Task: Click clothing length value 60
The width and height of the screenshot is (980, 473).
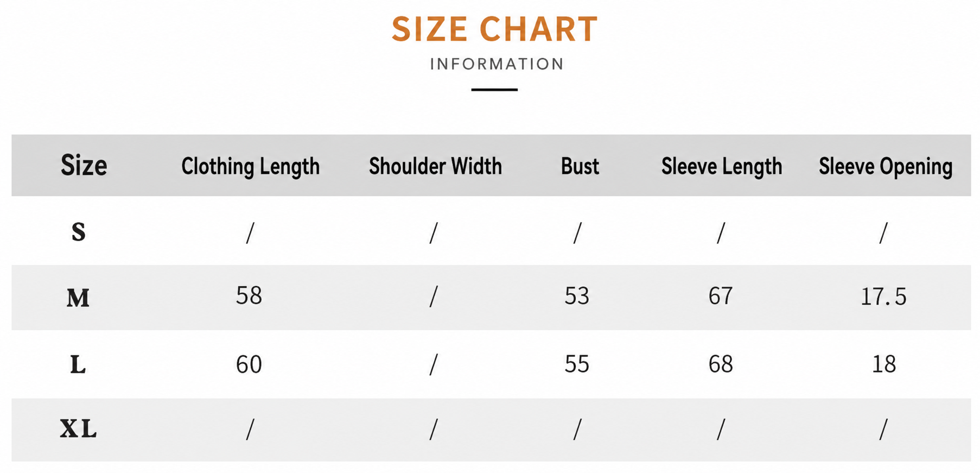Action: tap(249, 364)
